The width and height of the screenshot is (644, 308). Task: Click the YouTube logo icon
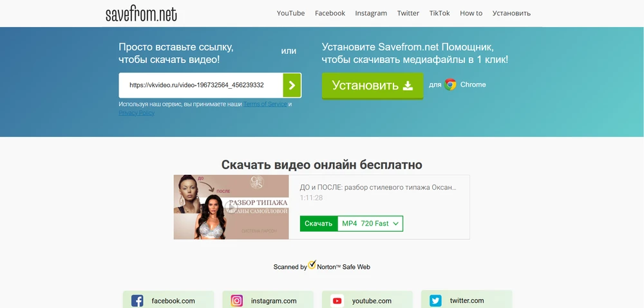[x=337, y=300]
